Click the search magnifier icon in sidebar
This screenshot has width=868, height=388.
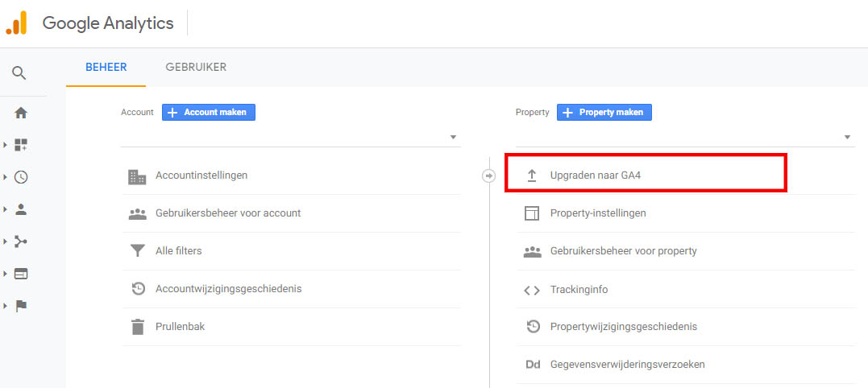click(19, 73)
